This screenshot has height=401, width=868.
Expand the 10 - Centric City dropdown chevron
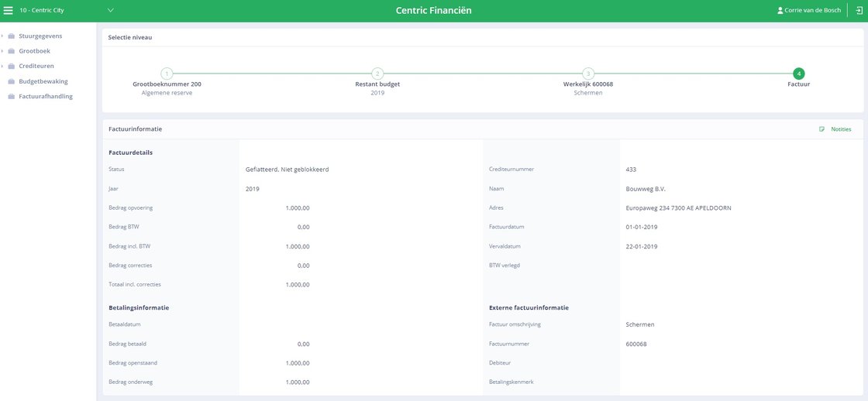pos(110,11)
